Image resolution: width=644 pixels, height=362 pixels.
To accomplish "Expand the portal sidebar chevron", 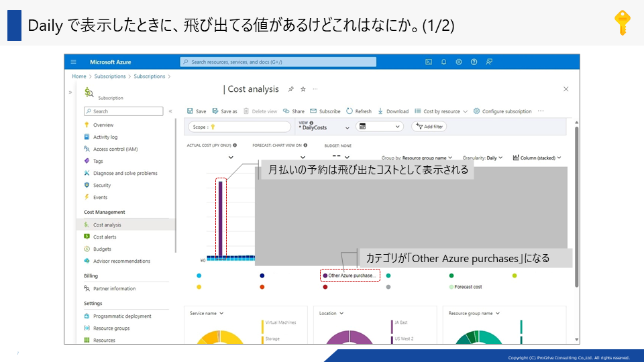I will click(70, 93).
